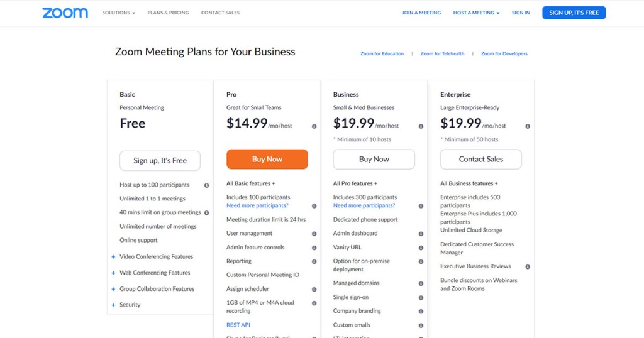Click Large Enterprise-Ready subtitle
This screenshot has height=338, width=644.
click(470, 107)
